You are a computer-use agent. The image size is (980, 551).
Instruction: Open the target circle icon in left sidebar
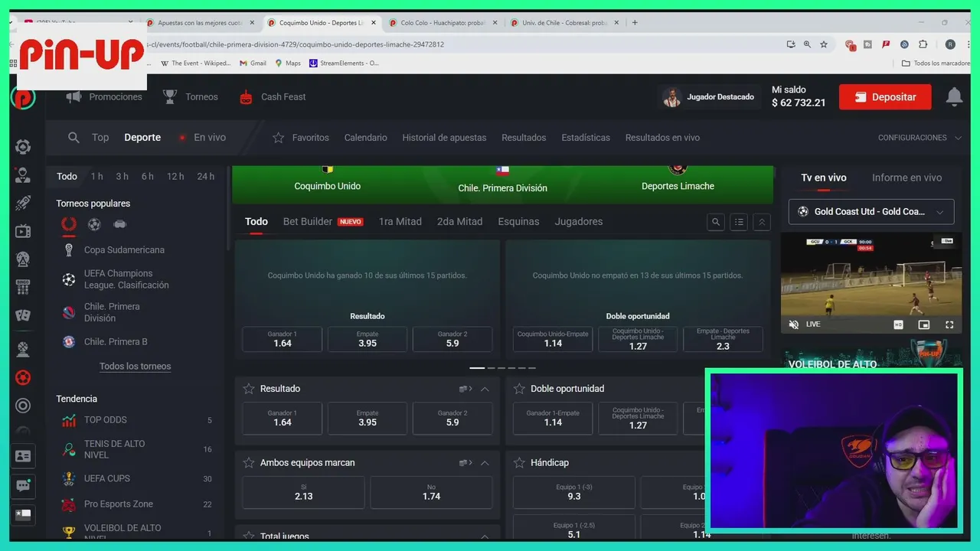click(x=23, y=406)
